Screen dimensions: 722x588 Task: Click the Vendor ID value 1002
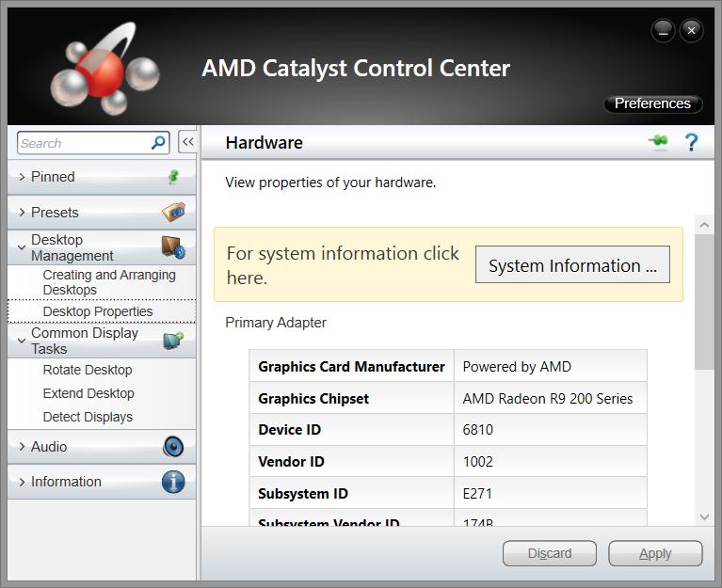477,462
